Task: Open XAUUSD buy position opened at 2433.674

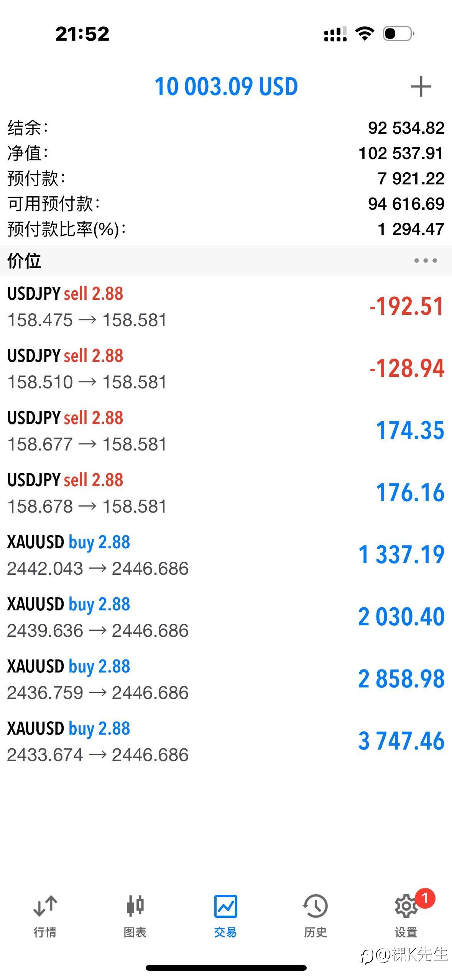Action: 226,742
